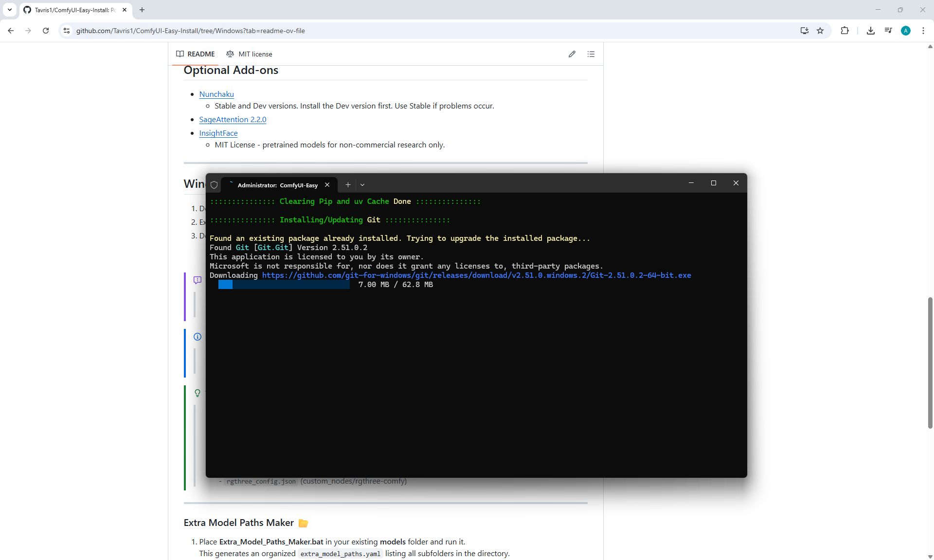Follow the InsightFace link
The image size is (934, 560).
tap(218, 133)
